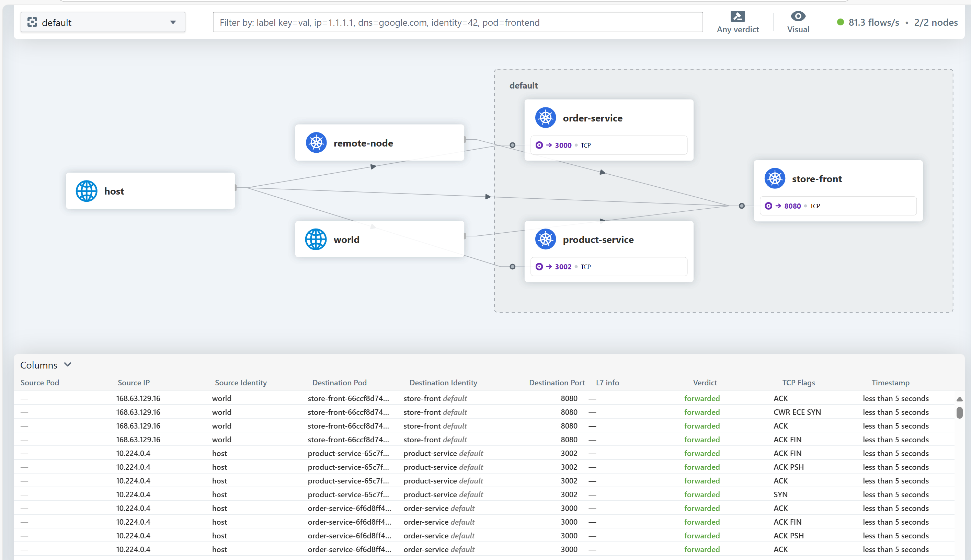The image size is (971, 560).
Task: Click the Verdict column header
Action: (x=705, y=383)
